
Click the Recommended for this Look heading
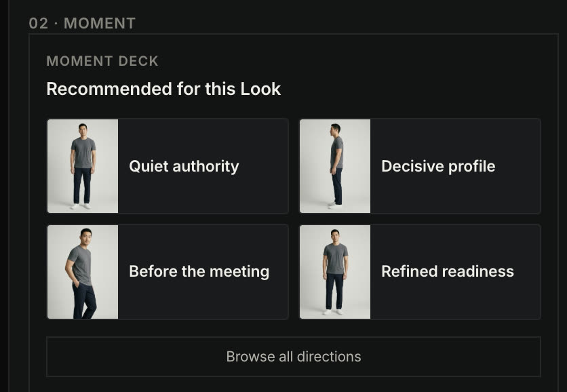click(x=164, y=89)
